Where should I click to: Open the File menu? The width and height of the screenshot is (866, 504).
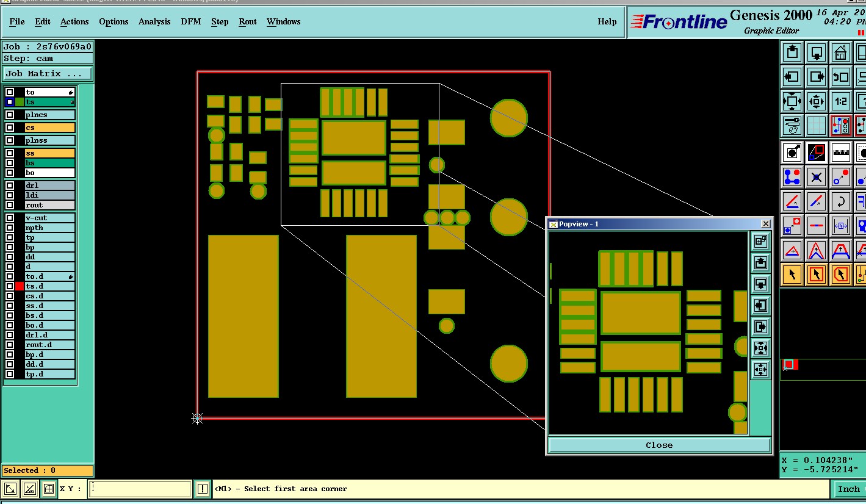[17, 21]
